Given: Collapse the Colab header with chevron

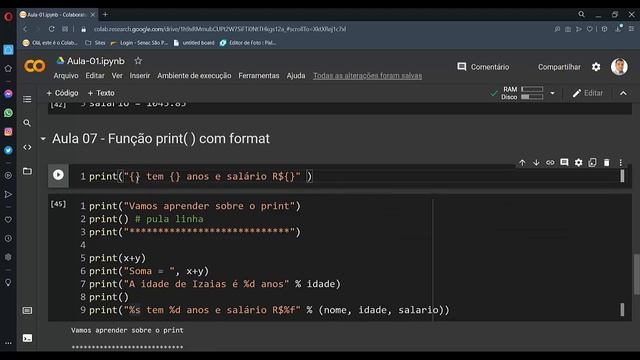Looking at the screenshot, I should click(x=623, y=93).
